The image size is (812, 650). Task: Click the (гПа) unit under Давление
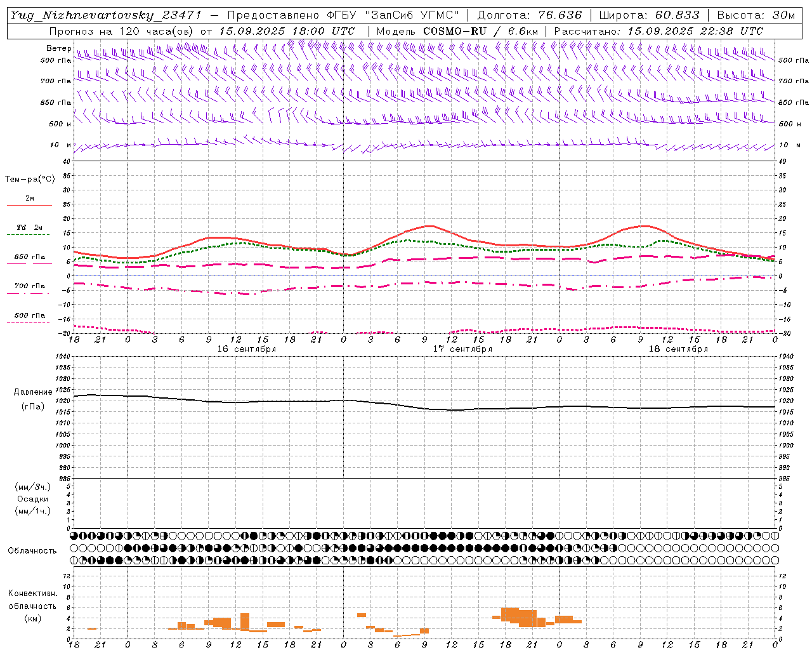[x=33, y=406]
